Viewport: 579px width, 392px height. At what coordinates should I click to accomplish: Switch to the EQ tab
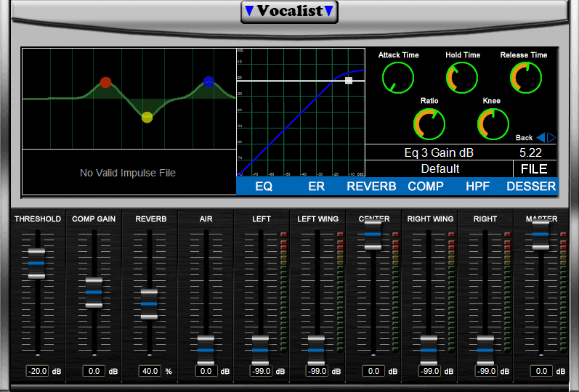point(264,187)
